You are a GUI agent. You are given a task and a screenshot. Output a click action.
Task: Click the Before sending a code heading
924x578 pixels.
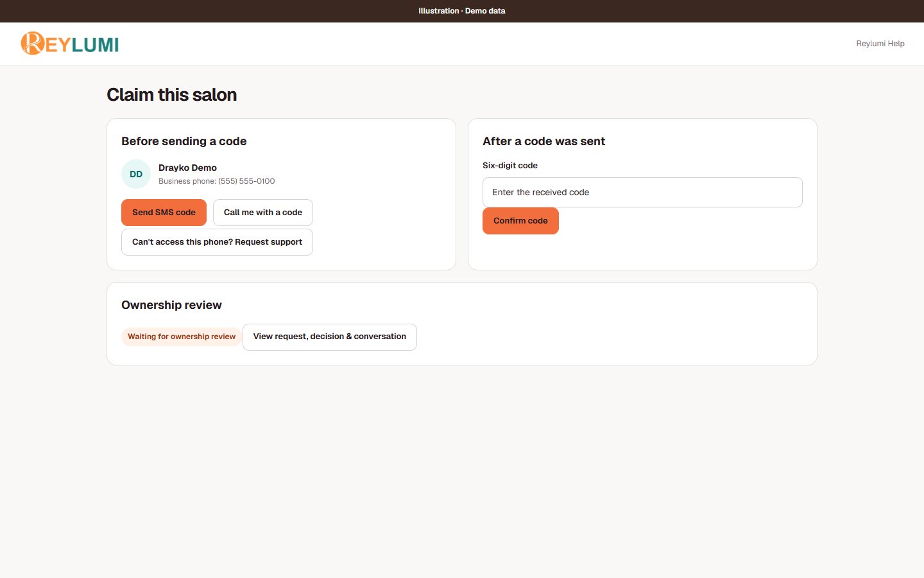pos(184,141)
